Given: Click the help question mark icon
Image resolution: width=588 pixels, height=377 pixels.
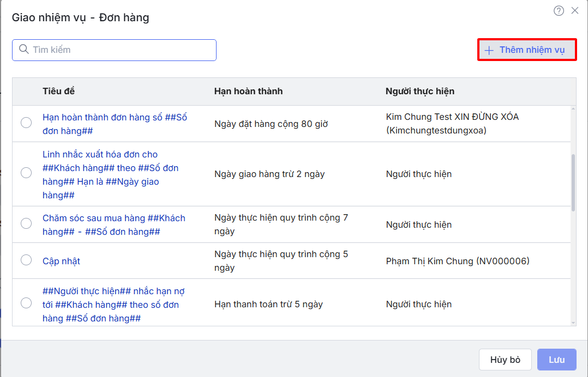Looking at the screenshot, I should [x=559, y=11].
